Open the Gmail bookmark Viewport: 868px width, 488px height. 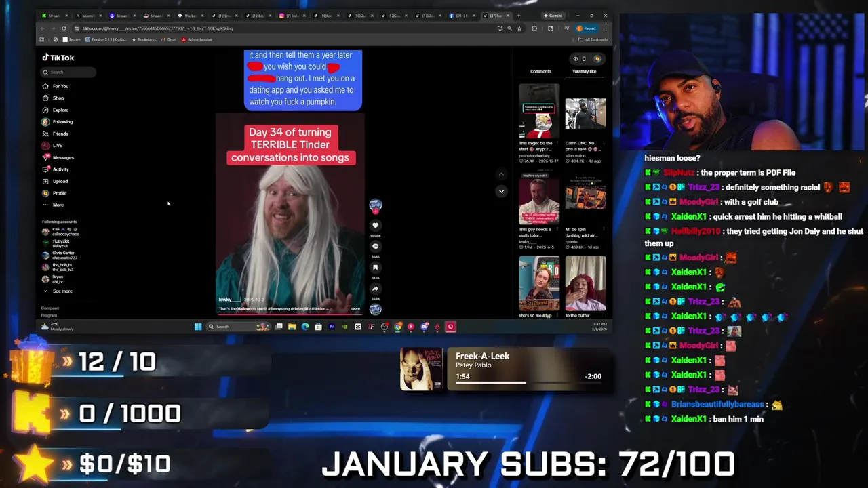170,39
